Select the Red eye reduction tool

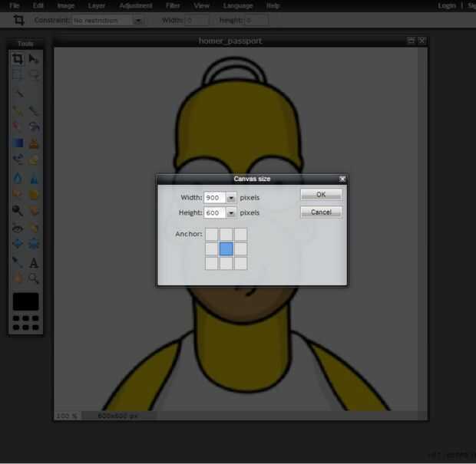[18, 228]
